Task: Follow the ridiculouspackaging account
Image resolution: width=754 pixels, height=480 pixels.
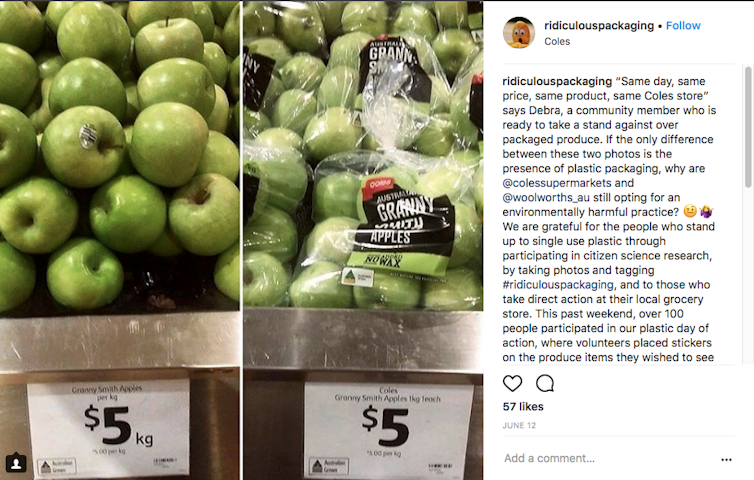Action: click(683, 25)
